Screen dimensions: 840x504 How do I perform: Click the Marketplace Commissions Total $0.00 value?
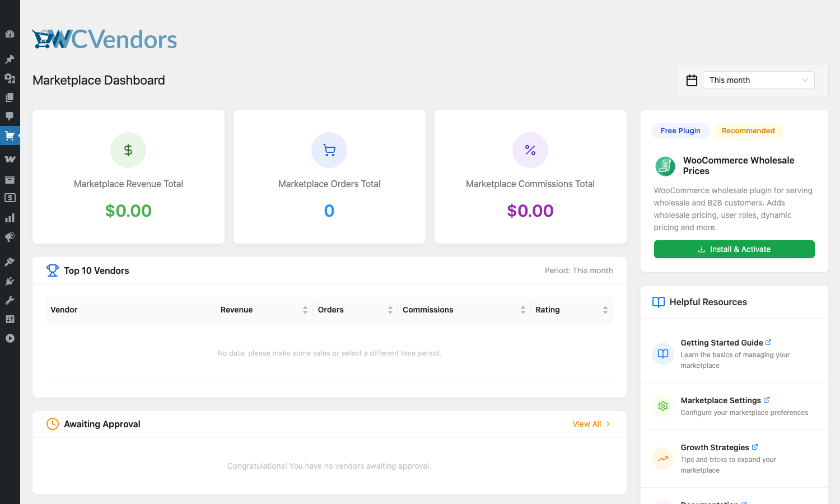530,211
